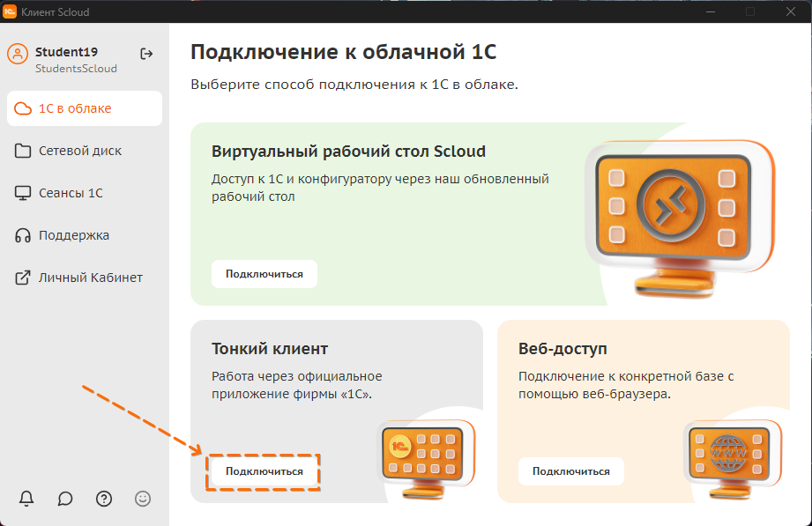Click the Веб-доступ card heading
The image size is (812, 526).
(x=562, y=349)
